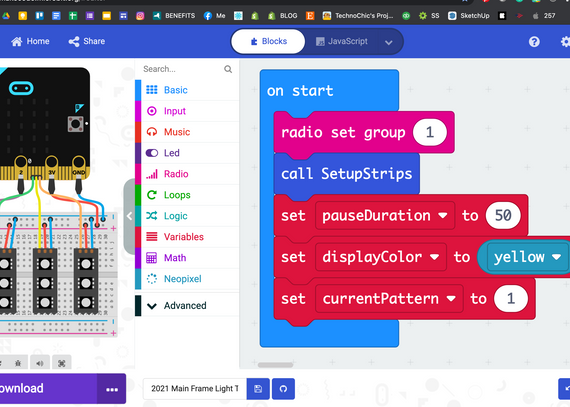The image size is (570, 407).
Task: Open the Neopixel blocks category
Action: coord(187,279)
